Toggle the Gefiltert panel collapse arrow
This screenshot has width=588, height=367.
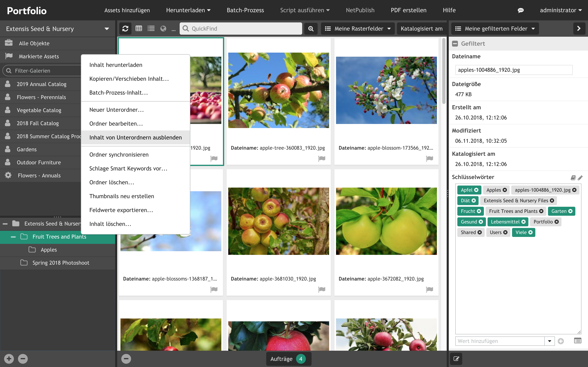(455, 44)
